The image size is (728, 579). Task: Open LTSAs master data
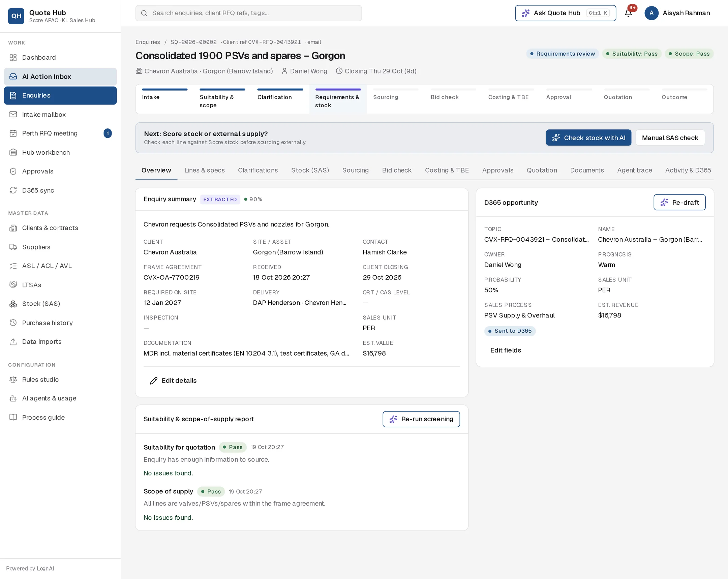[x=60, y=285]
